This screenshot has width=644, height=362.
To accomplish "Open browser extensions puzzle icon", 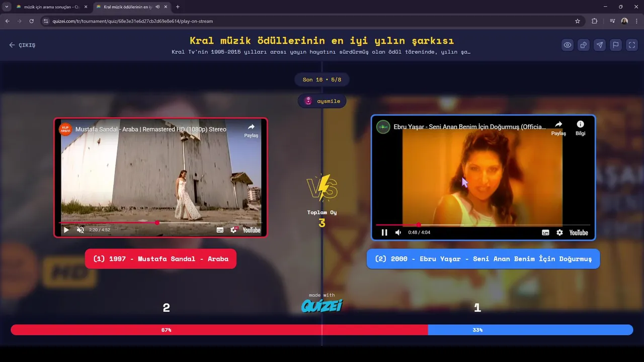I will 595,21.
